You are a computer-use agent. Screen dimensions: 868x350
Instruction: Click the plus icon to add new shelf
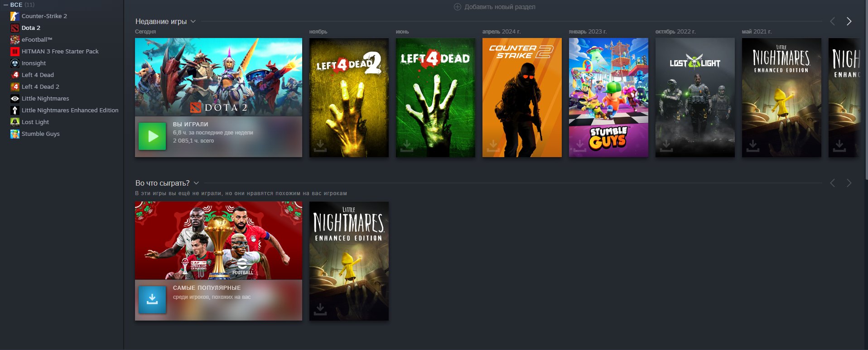click(x=458, y=7)
